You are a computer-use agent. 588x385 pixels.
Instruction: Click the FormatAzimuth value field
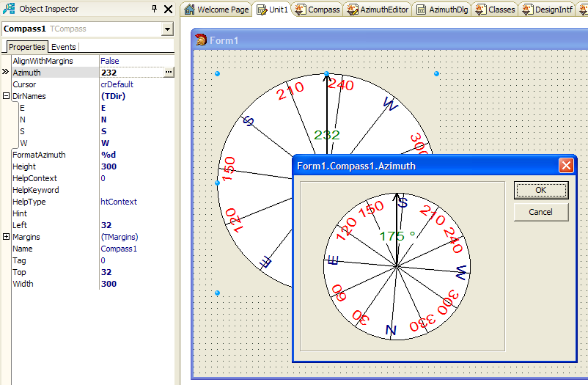click(136, 155)
